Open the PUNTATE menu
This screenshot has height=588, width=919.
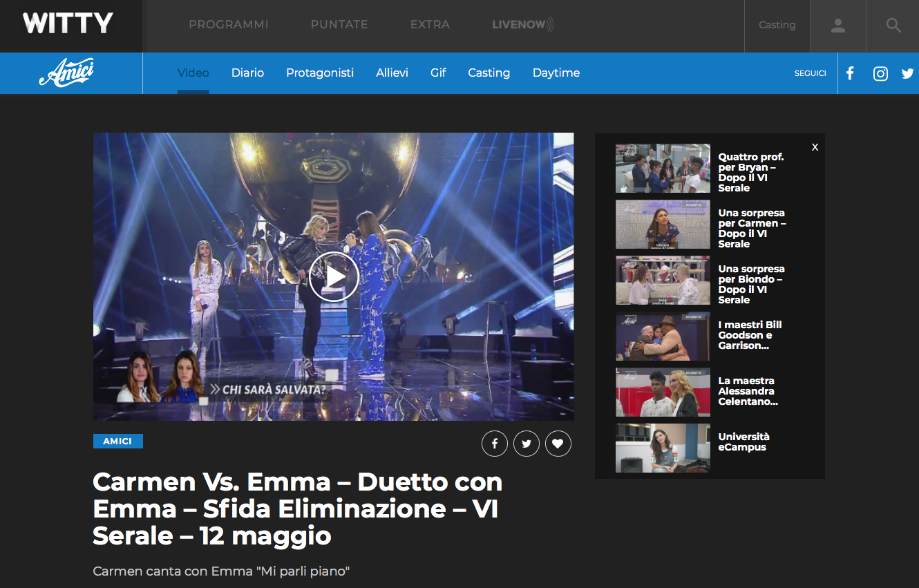point(339,24)
